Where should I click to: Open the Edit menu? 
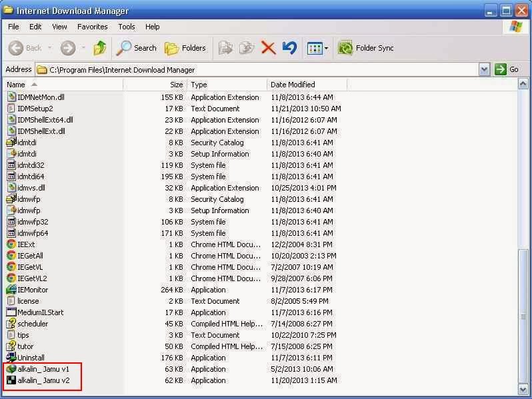35,27
